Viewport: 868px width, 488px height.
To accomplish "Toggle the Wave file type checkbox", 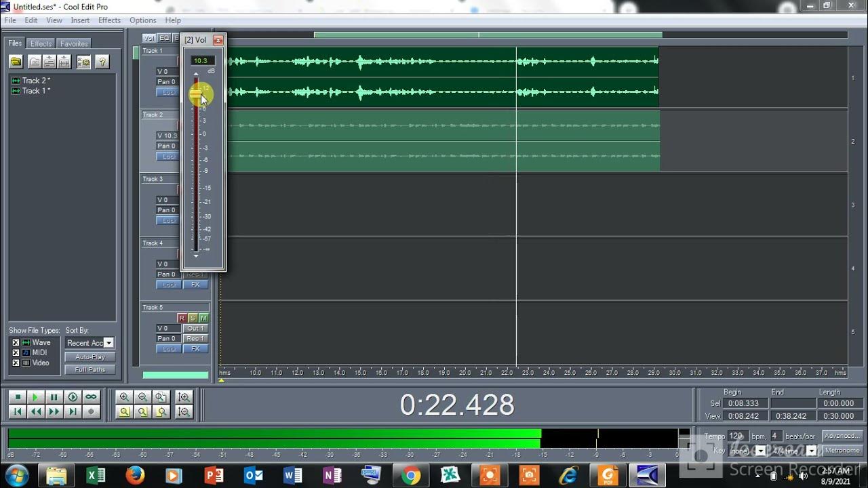I will 16,342.
